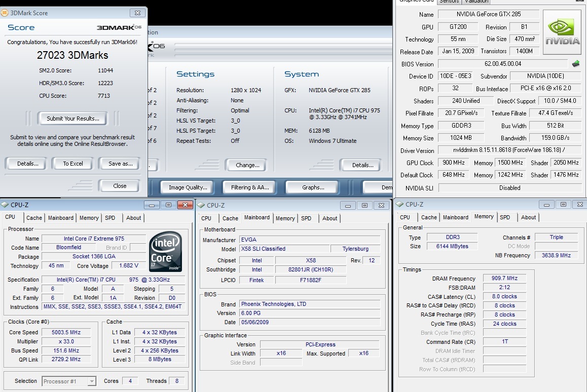587x392 pixels.
Task: Click motherboard model X58 SLI Classified
Action: 285,249
